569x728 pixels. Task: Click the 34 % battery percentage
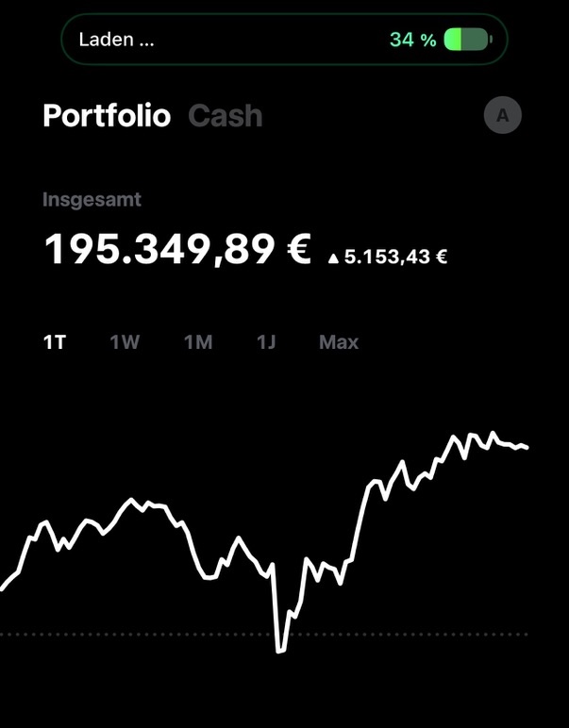point(412,40)
